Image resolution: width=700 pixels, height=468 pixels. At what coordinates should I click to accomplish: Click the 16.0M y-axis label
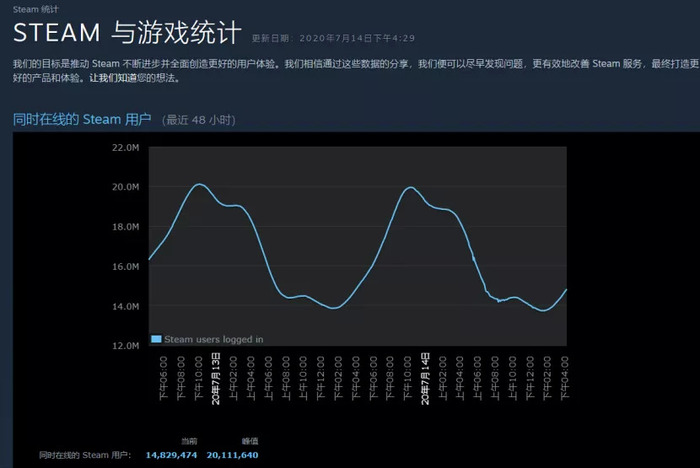pyautogui.click(x=125, y=266)
